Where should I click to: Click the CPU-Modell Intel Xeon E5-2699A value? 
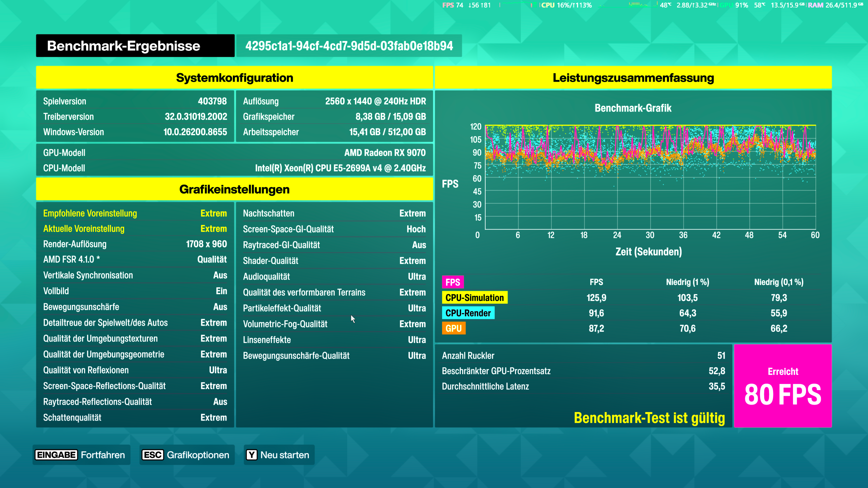[x=340, y=168]
